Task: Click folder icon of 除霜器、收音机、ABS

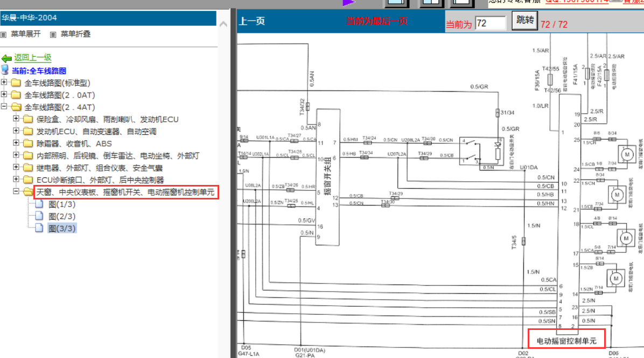Action: click(x=28, y=143)
